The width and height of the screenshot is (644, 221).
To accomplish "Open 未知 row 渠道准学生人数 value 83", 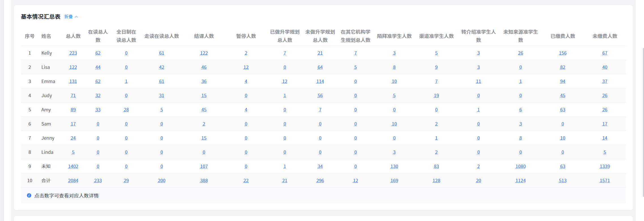I will click(436, 166).
